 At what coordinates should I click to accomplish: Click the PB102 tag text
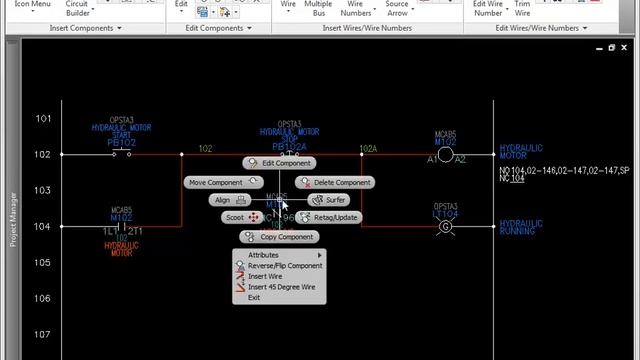(x=121, y=143)
